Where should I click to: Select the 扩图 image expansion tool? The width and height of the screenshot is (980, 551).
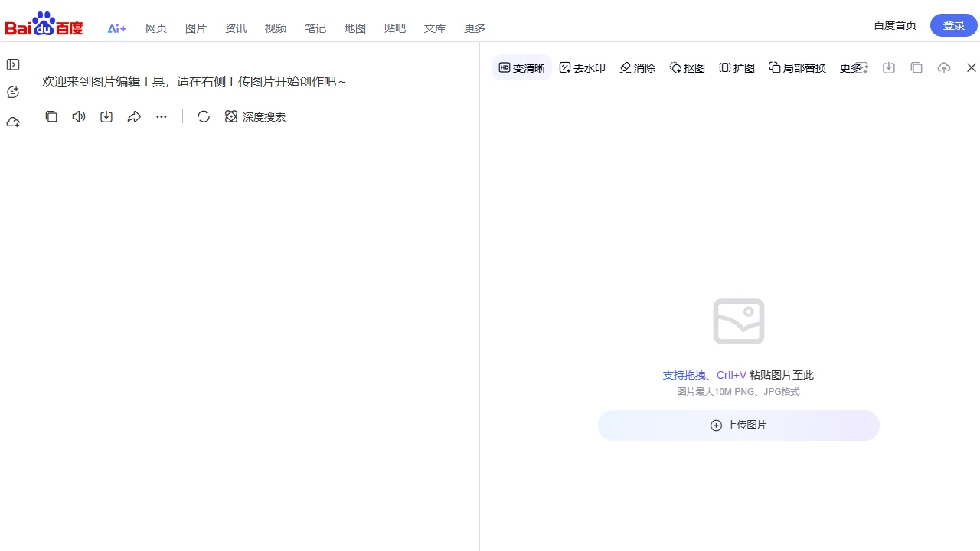737,67
